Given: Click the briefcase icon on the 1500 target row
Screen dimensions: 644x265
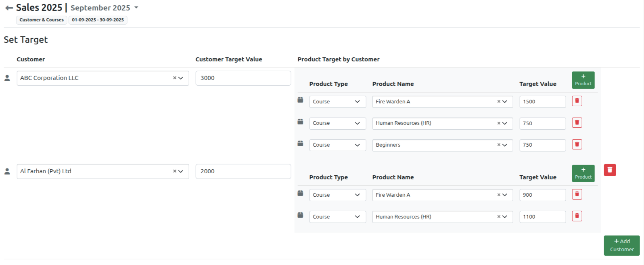Looking at the screenshot, I should click(x=300, y=100).
